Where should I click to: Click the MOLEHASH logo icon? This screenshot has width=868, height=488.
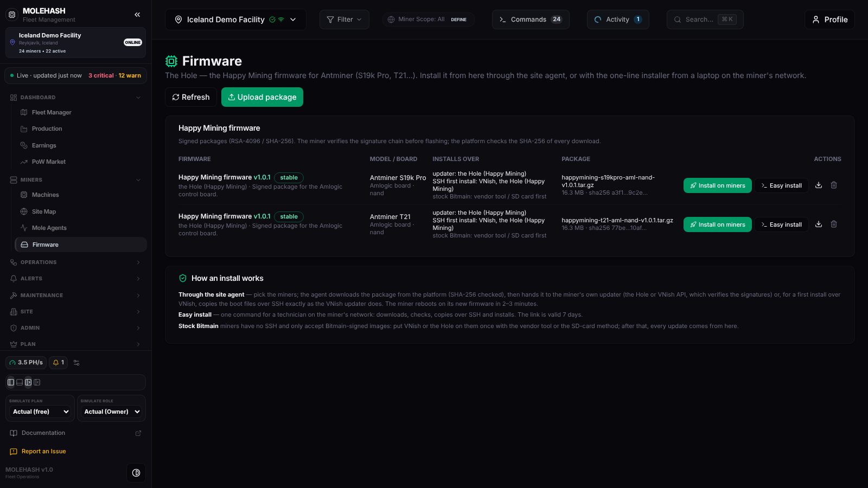point(12,15)
